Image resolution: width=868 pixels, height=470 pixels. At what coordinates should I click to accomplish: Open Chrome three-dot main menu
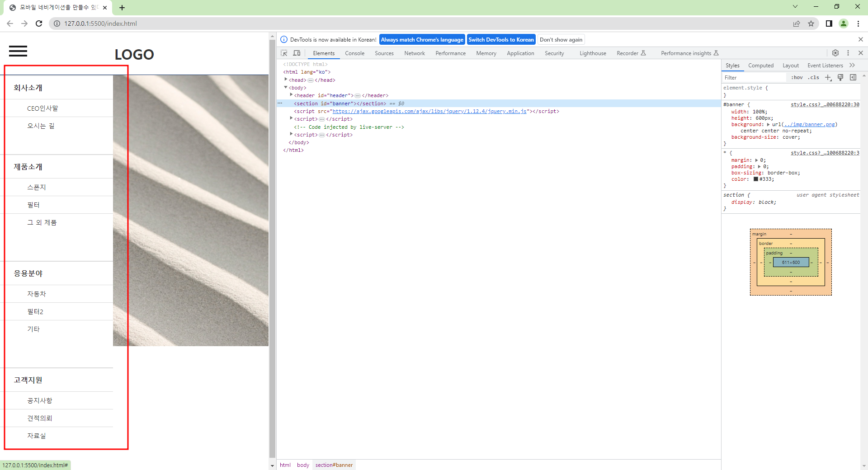pyautogui.click(x=858, y=23)
